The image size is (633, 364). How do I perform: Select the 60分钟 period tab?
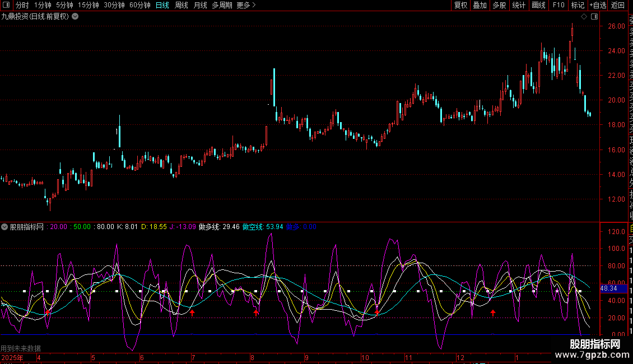[139, 5]
